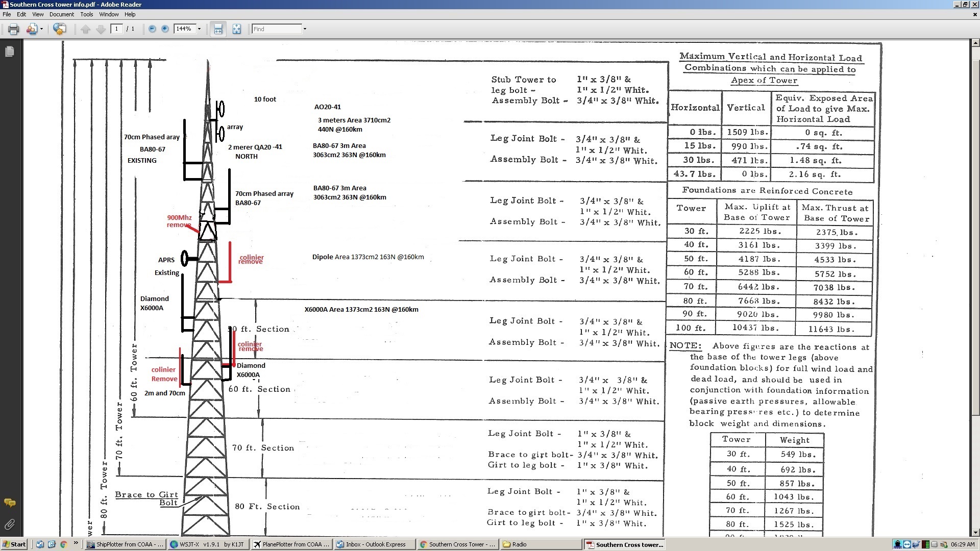Viewport: 980px width, 551px height.
Task: Toggle the fit one full page view
Action: click(x=236, y=29)
